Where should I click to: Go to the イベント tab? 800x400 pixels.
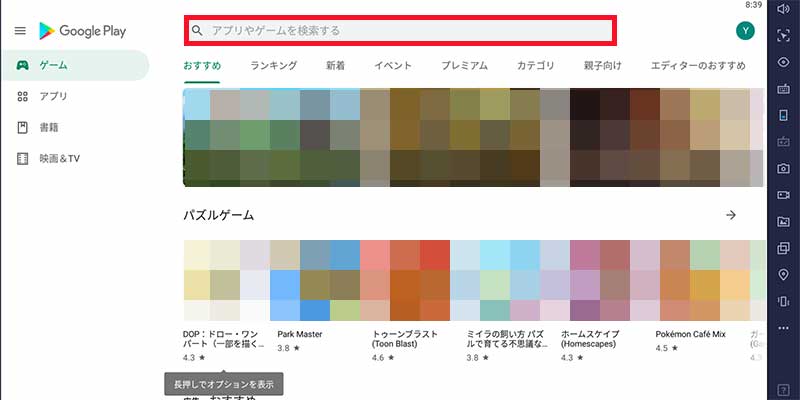[393, 65]
